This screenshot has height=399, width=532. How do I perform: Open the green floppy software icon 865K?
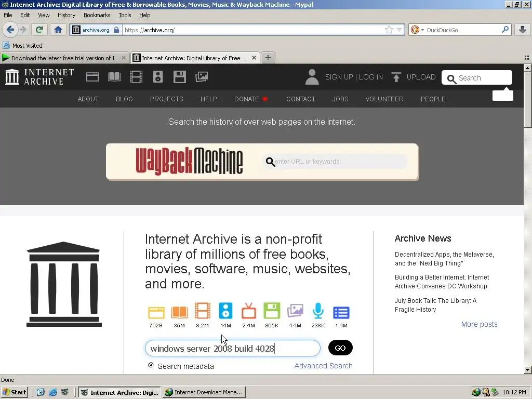[x=272, y=311]
